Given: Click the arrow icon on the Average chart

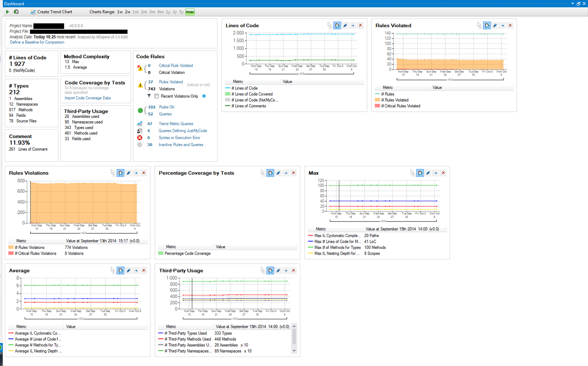Looking at the screenshot, I should pyautogui.click(x=136, y=271).
